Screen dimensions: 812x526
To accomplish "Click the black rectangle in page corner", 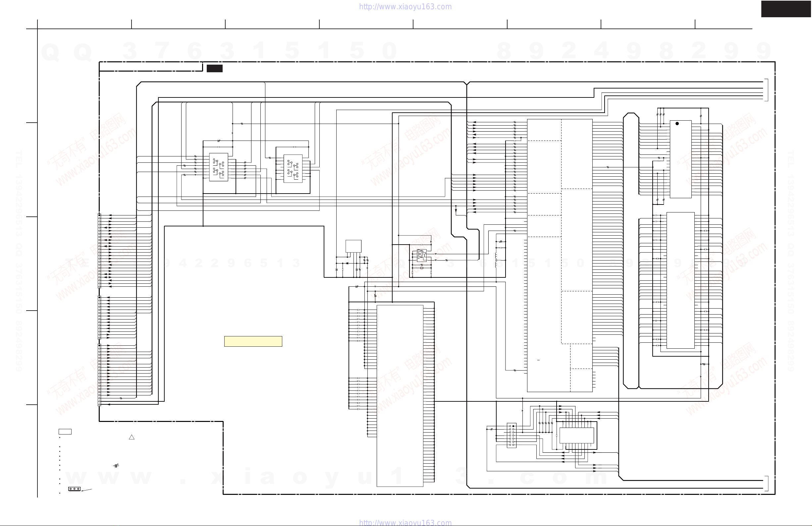I will pos(786,9).
